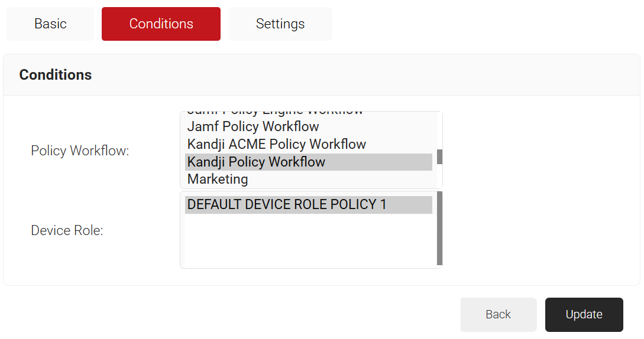644x339 pixels.
Task: Switch to the Basic tab
Action: [x=50, y=24]
